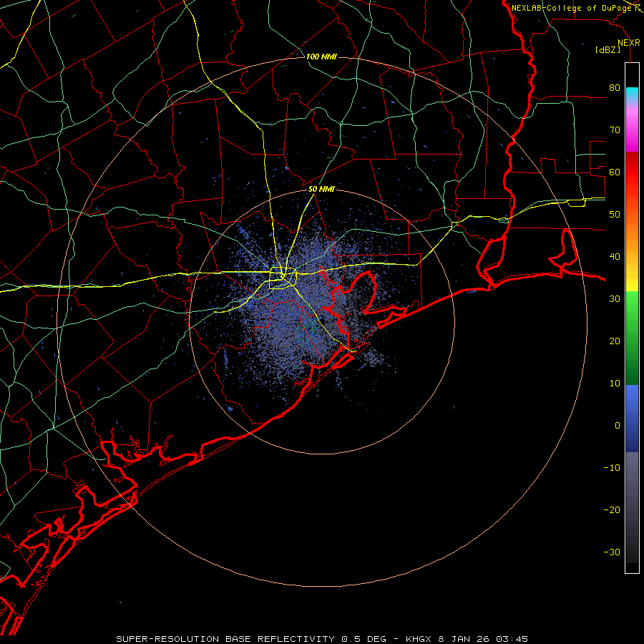
Task: Click the 03:45 timestamp in the caption
Action: coord(512,639)
